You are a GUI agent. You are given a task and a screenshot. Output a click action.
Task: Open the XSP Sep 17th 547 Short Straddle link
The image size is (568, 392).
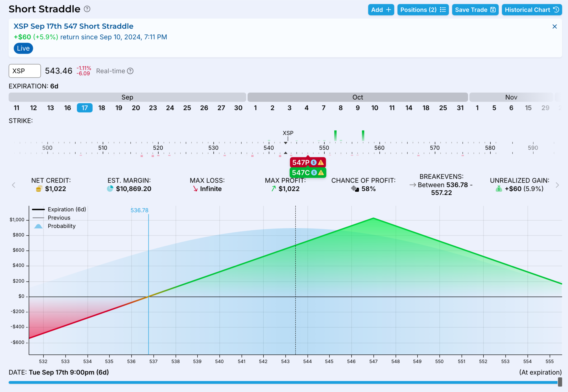73,26
